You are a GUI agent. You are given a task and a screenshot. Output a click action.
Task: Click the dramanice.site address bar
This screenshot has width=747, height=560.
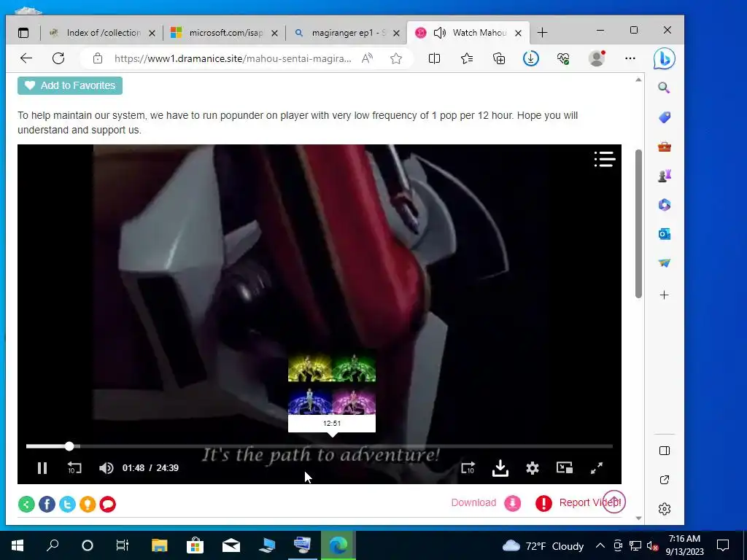(233, 58)
